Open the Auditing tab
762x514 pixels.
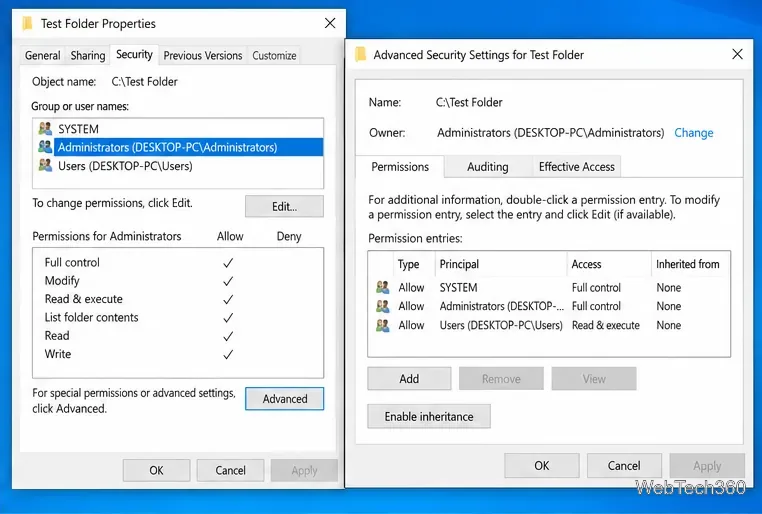tap(487, 167)
